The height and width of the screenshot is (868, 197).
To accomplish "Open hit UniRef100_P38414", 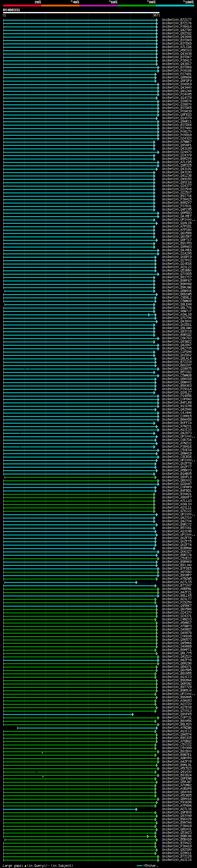I will [177, 26].
